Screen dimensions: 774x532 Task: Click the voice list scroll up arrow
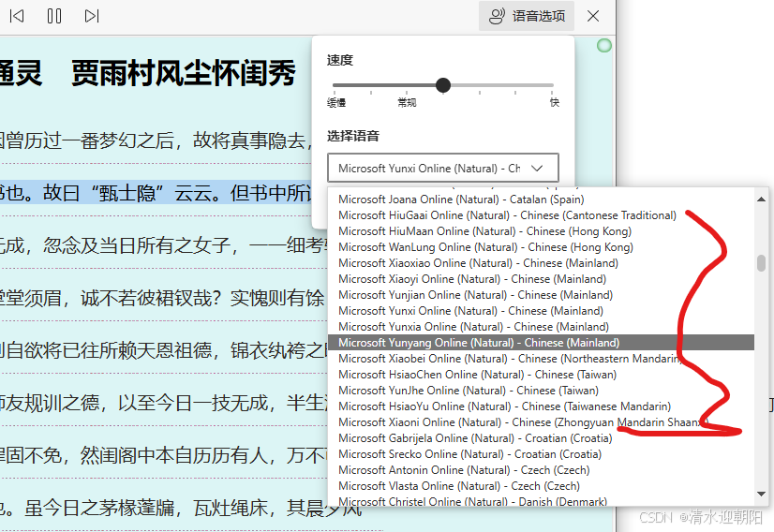pos(761,199)
